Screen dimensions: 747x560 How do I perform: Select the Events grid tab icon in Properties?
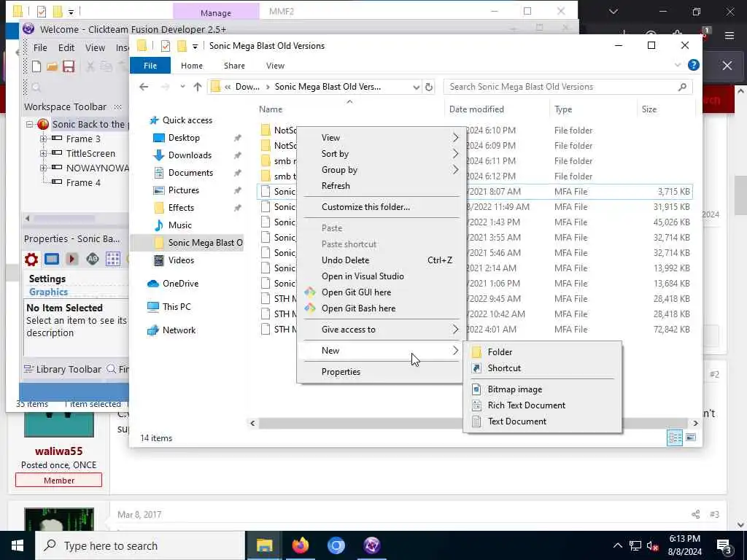coord(113,259)
